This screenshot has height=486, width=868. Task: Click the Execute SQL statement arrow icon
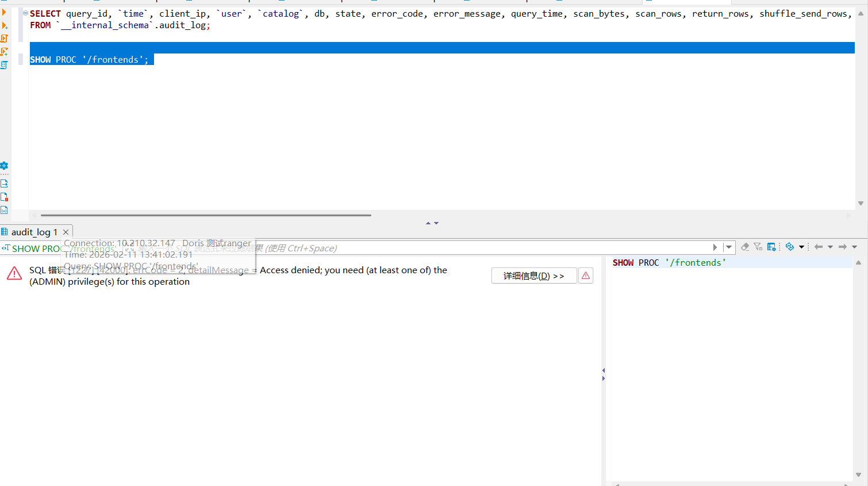[4, 12]
